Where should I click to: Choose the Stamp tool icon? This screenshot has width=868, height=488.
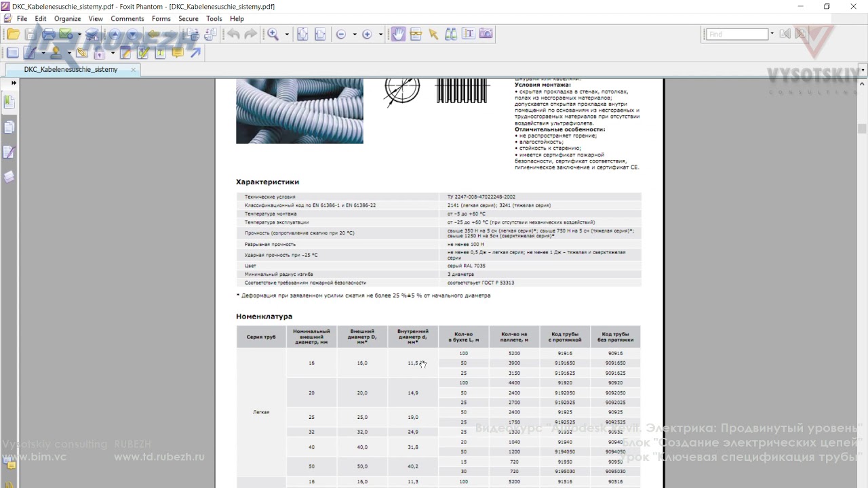(56, 53)
